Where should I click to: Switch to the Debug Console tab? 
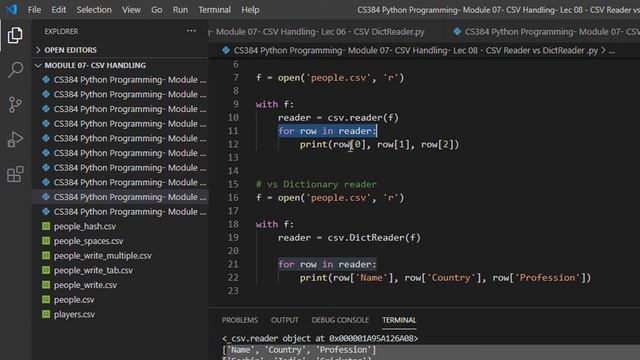pos(340,320)
